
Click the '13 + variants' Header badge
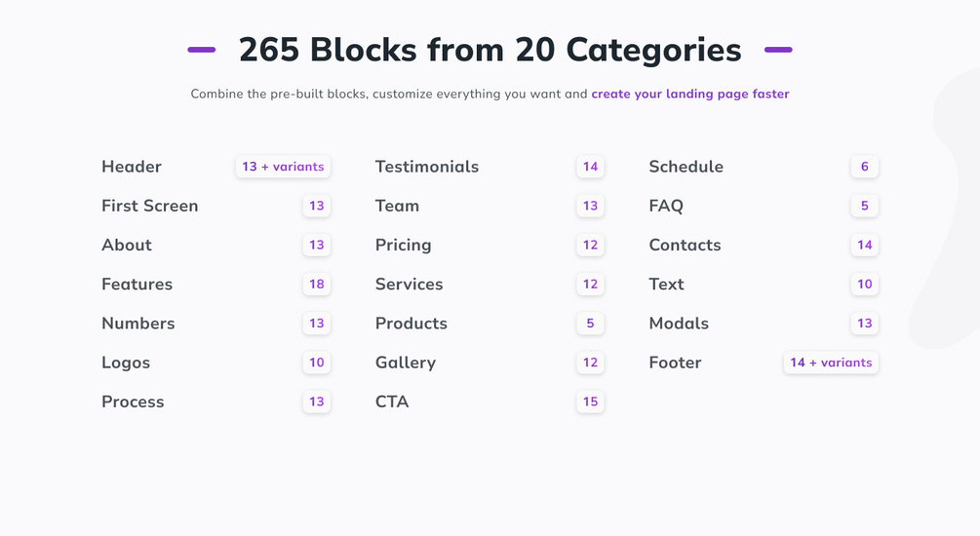point(283,167)
